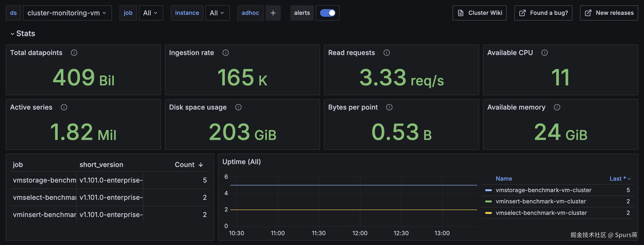Click info icon beside Bytes per point
The image size is (644, 245).
(389, 107)
